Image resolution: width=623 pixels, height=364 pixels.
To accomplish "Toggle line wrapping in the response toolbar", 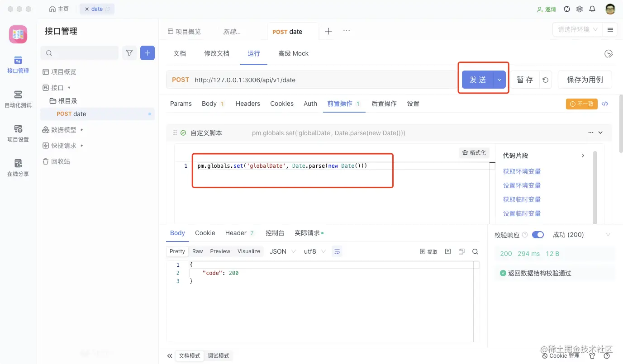I will tap(337, 251).
